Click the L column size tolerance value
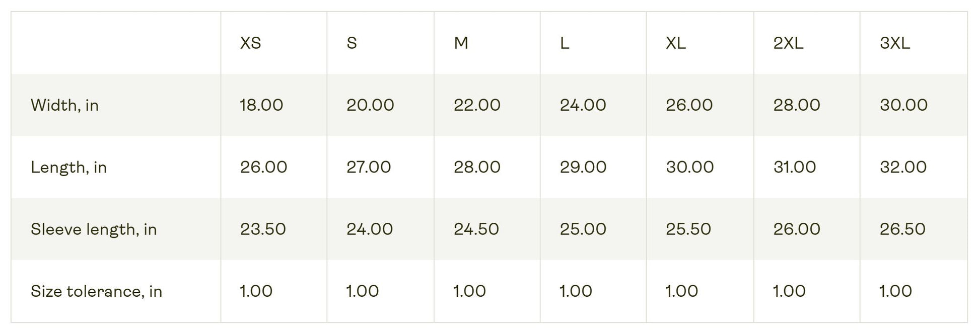 pyautogui.click(x=576, y=291)
